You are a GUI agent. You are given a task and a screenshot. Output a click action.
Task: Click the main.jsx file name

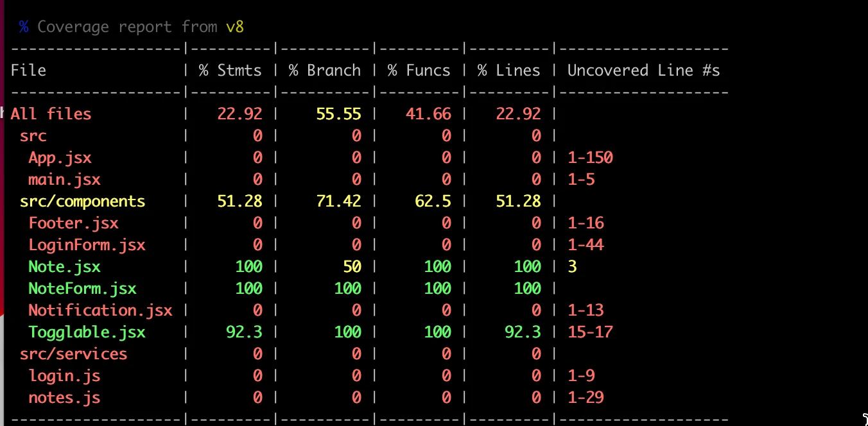(64, 180)
